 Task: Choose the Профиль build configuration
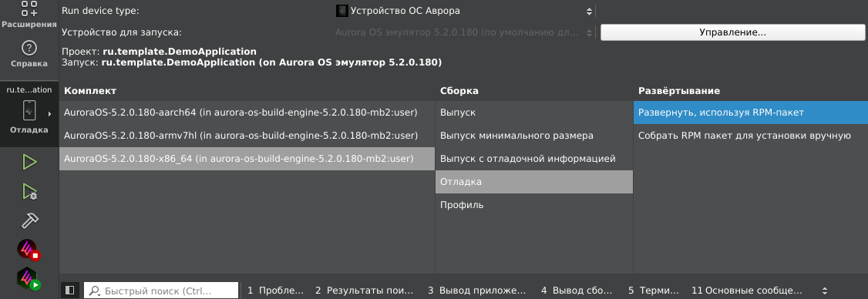click(534, 206)
